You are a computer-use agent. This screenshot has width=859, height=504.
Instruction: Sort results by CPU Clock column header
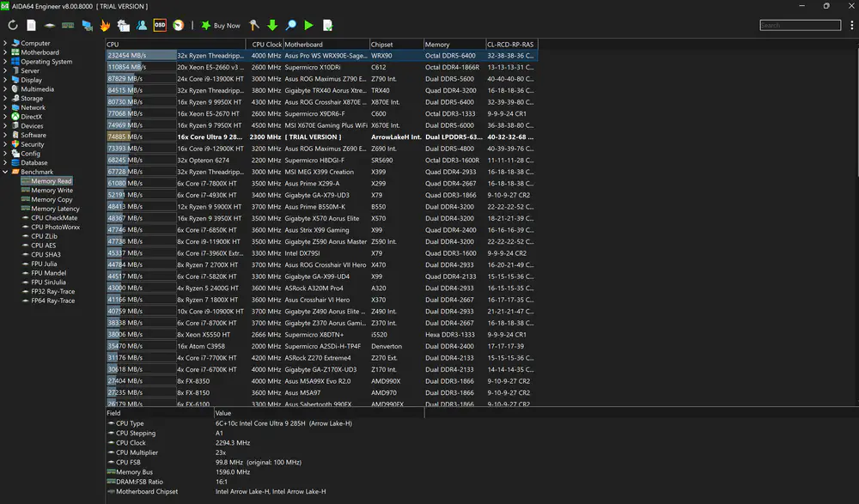[x=265, y=44]
